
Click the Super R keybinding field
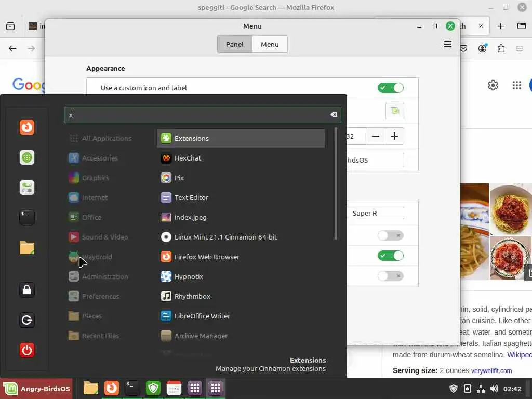(376, 213)
